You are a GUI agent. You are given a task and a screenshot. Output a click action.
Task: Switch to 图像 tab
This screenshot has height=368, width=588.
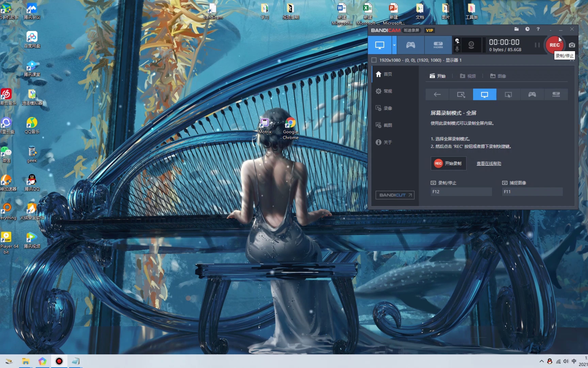[498, 76]
